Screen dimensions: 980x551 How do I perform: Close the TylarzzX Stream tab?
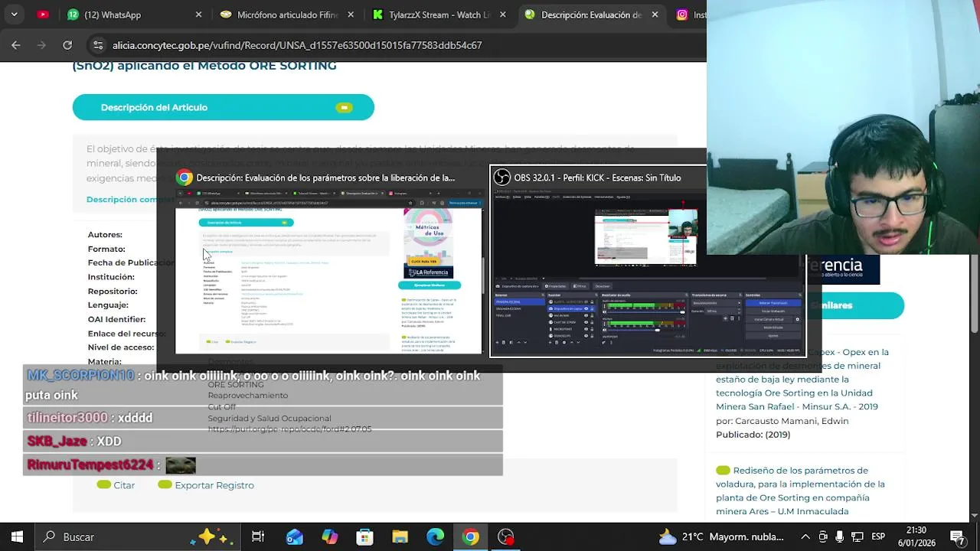503,15
